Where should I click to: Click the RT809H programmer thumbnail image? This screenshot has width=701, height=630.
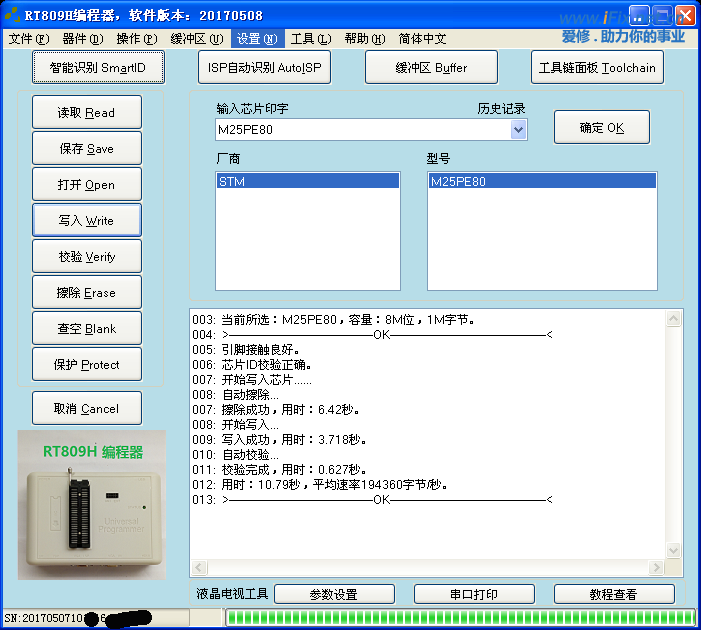point(93,505)
